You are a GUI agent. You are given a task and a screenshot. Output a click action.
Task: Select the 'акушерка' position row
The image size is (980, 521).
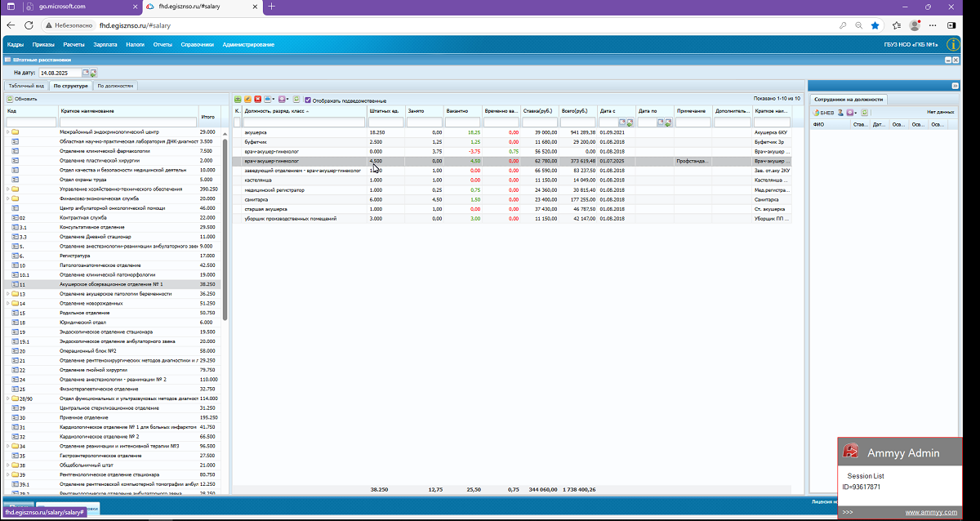coord(511,132)
